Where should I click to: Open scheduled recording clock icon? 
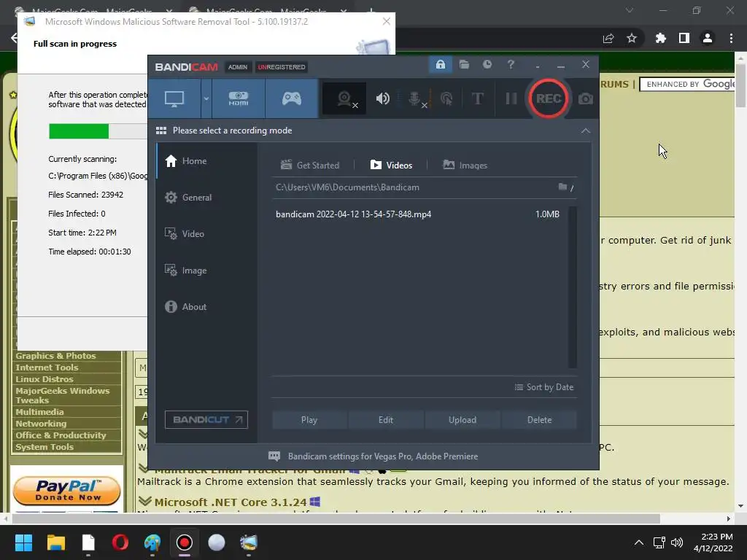[487, 64]
